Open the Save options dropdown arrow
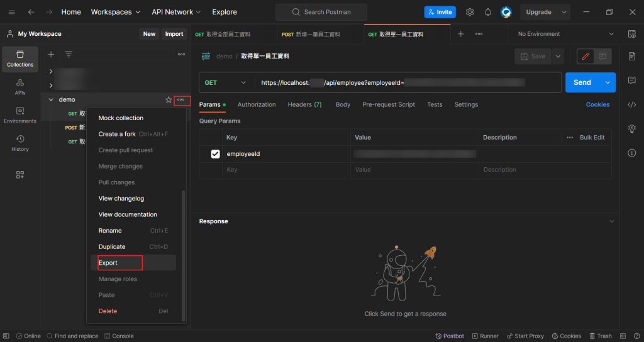The image size is (644, 342). click(558, 56)
